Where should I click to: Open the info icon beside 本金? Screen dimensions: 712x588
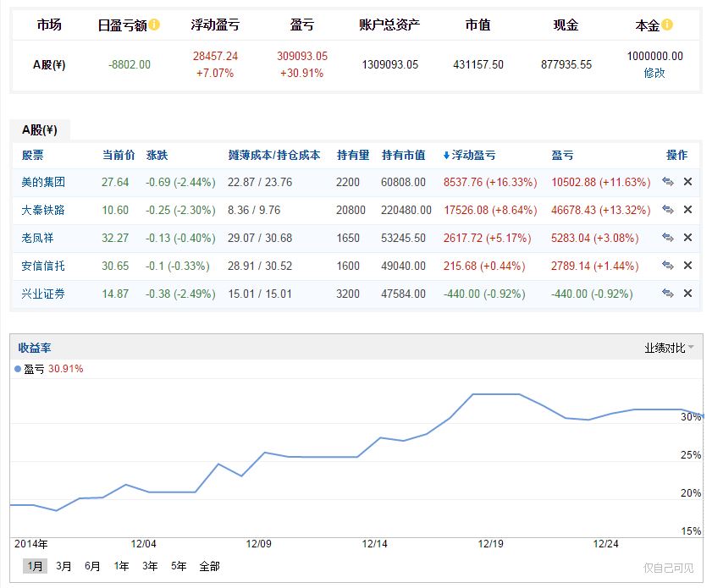(x=667, y=25)
